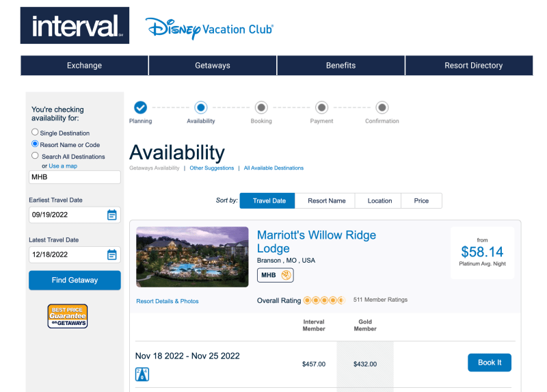Click the Nov 18 2022 - Nov 25 2022 dates
547x392 pixels.
coord(187,356)
